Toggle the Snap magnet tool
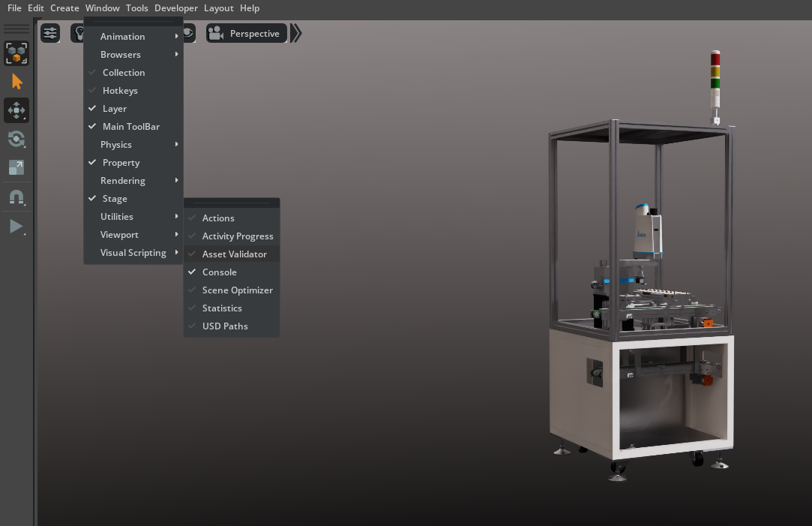 click(x=16, y=197)
